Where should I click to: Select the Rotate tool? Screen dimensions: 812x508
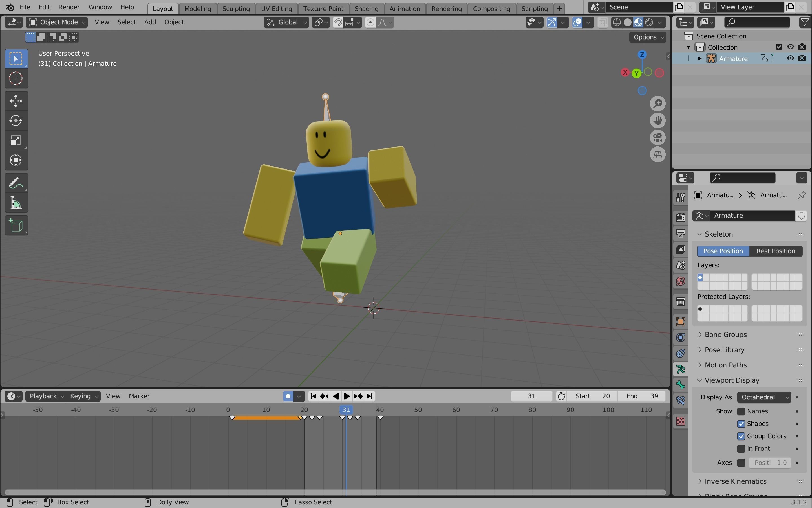pyautogui.click(x=16, y=121)
